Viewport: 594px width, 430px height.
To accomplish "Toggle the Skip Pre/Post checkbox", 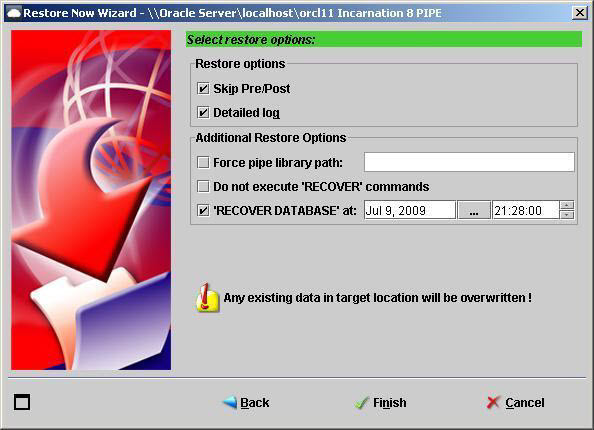I will point(203,89).
